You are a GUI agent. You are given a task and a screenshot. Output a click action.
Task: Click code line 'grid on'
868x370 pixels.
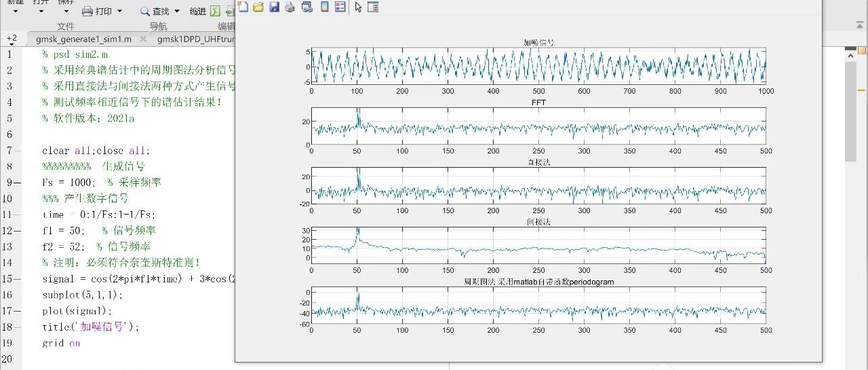[x=60, y=343]
